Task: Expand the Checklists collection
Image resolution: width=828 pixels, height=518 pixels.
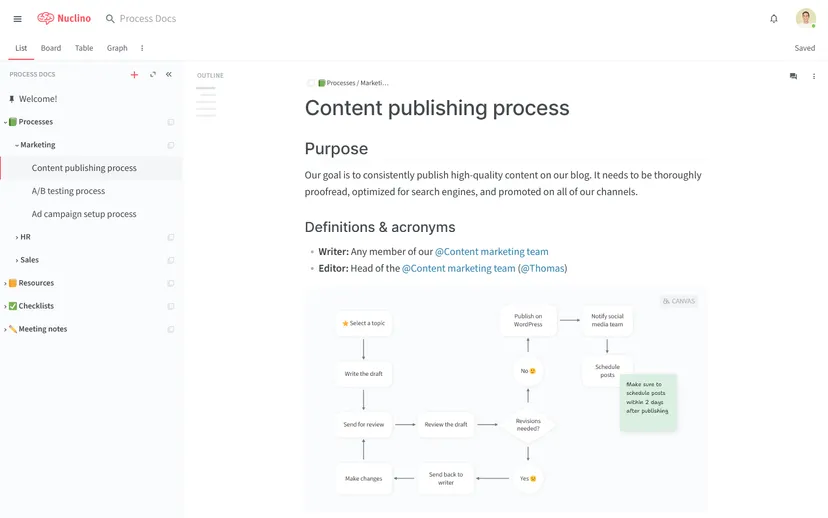Action: (5, 306)
